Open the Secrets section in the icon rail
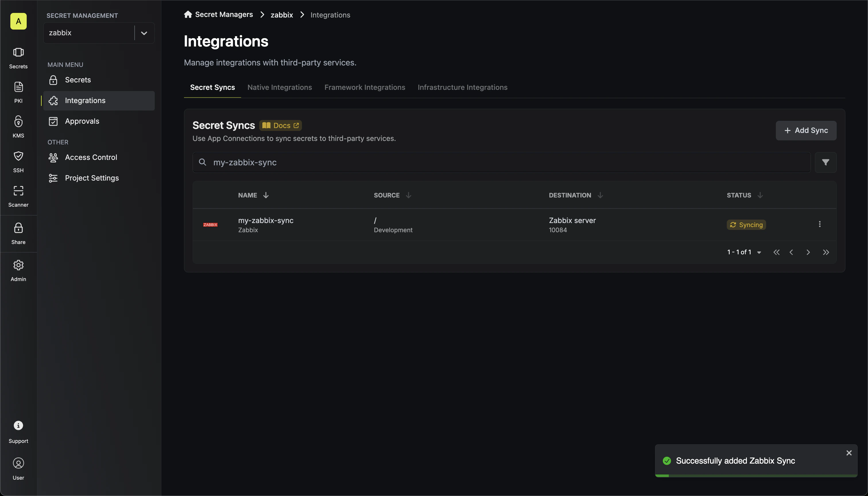 (18, 58)
